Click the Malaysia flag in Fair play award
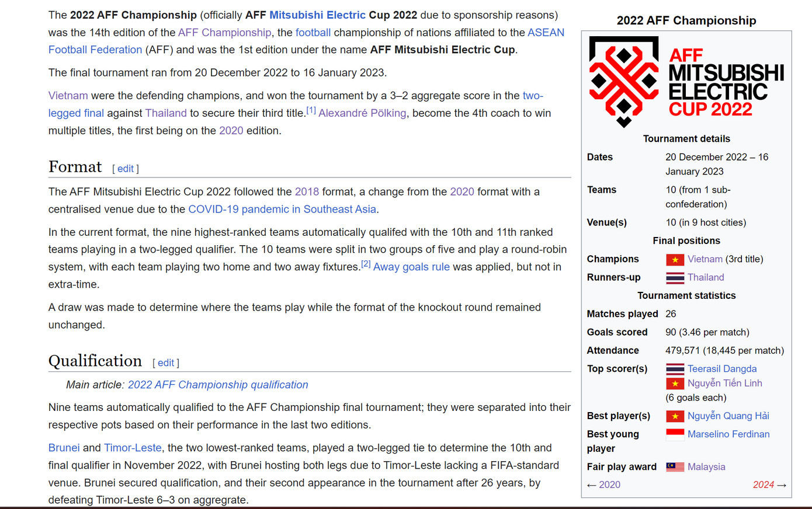 pos(675,467)
